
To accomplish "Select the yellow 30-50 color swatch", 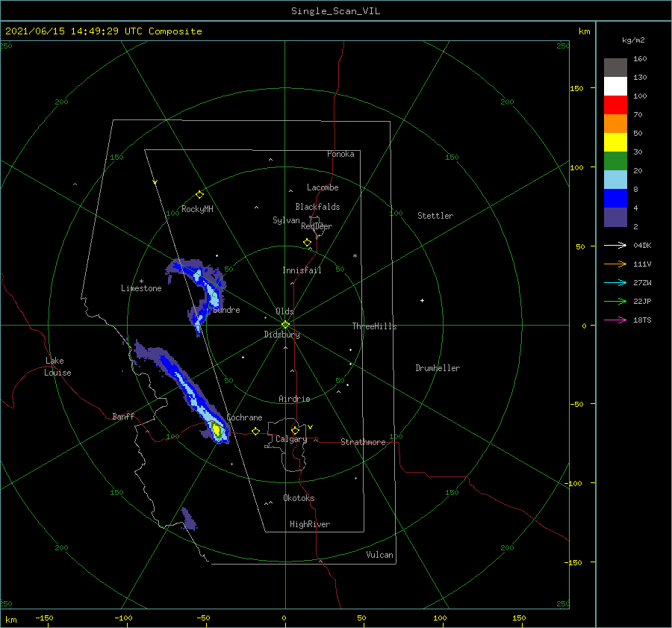I will click(x=615, y=143).
